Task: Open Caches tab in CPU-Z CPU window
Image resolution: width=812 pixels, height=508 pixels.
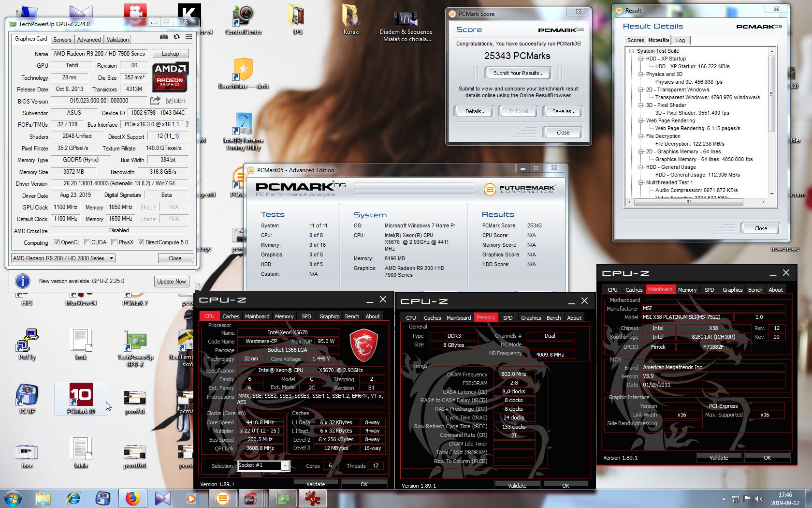Action: [x=231, y=316]
